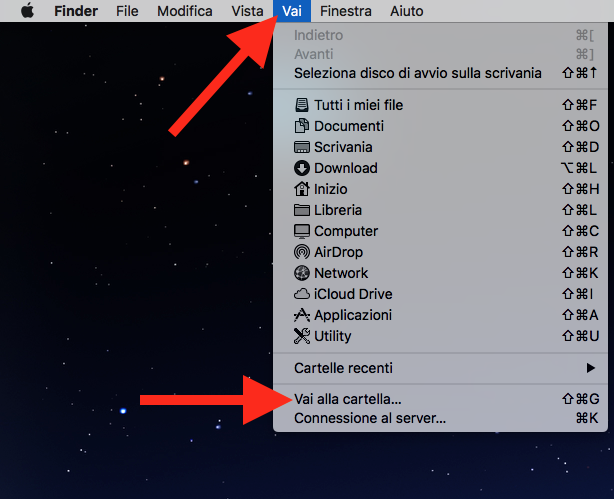Click the Documenti pages icon

[302, 126]
